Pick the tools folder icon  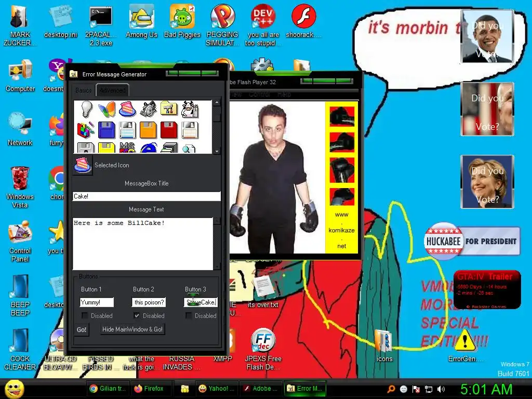pyautogui.click(x=169, y=109)
